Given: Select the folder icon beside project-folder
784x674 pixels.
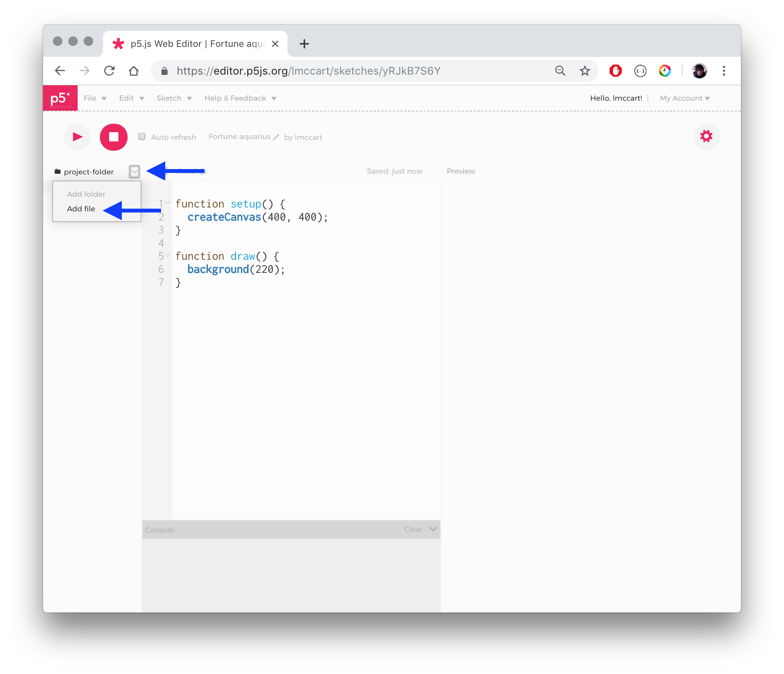Looking at the screenshot, I should (x=57, y=171).
